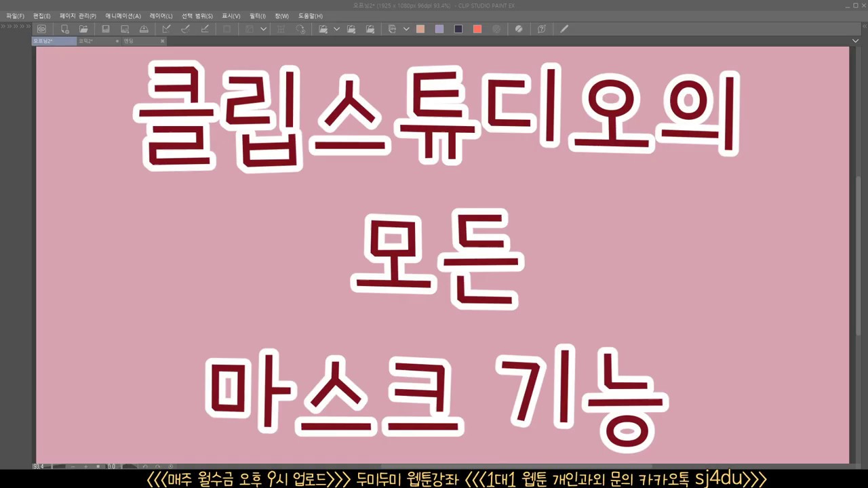The height and width of the screenshot is (488, 868).
Task: Create a new canvas with New icon
Action: 64,29
